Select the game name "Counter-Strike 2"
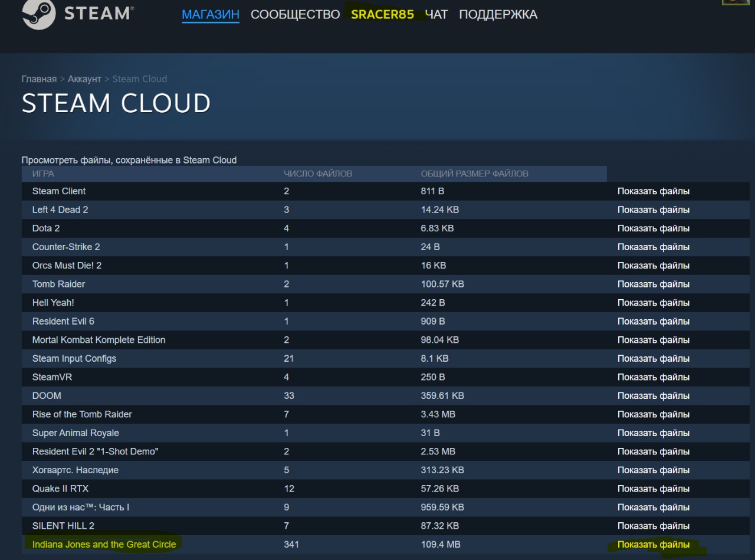 tap(66, 247)
